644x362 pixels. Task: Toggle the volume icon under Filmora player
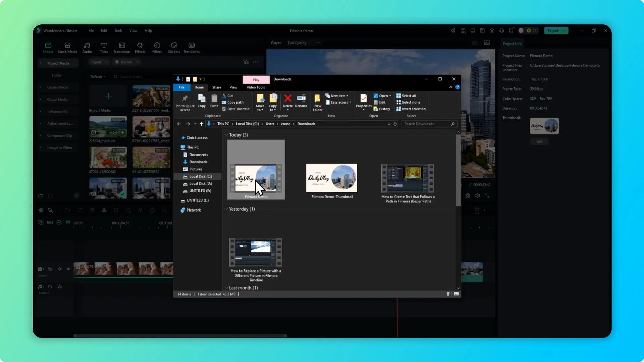[477, 195]
